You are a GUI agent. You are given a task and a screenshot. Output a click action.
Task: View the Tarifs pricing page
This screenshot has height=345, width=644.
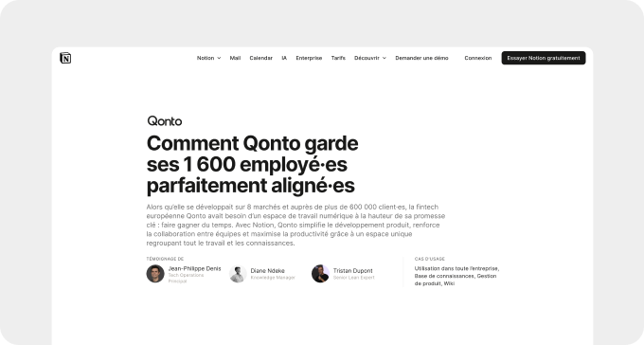[x=338, y=58]
